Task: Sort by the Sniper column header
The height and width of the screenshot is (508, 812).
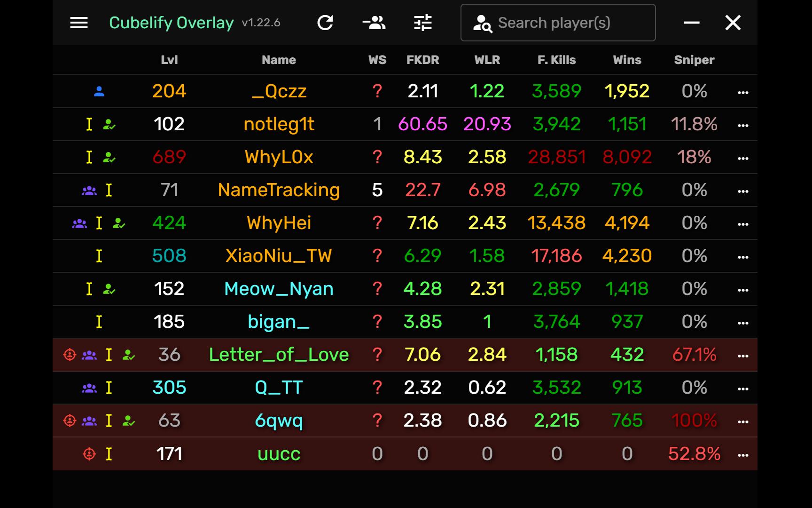Action: 694,60
